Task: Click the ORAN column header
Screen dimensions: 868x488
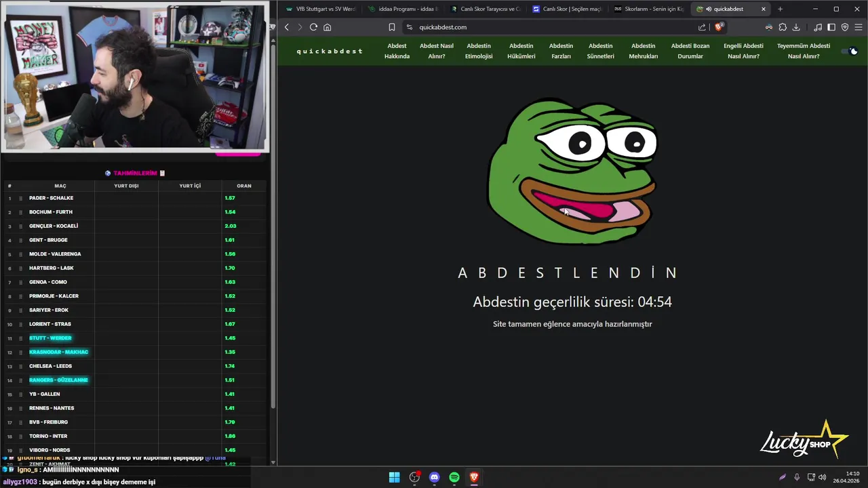Action: pos(244,186)
